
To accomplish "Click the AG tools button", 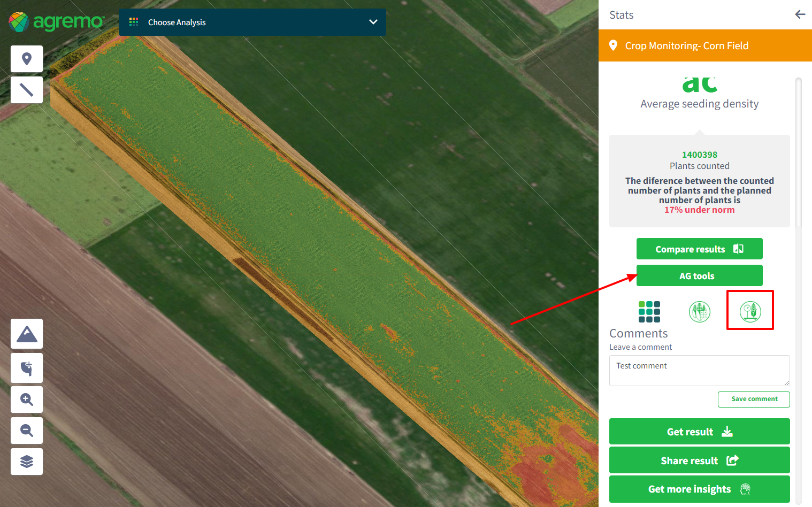I will coord(699,276).
